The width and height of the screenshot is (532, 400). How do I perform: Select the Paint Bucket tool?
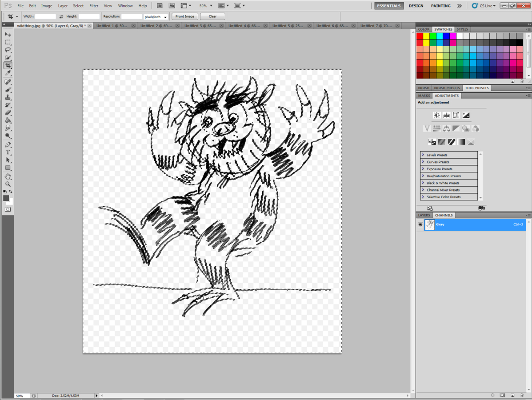click(x=8, y=120)
